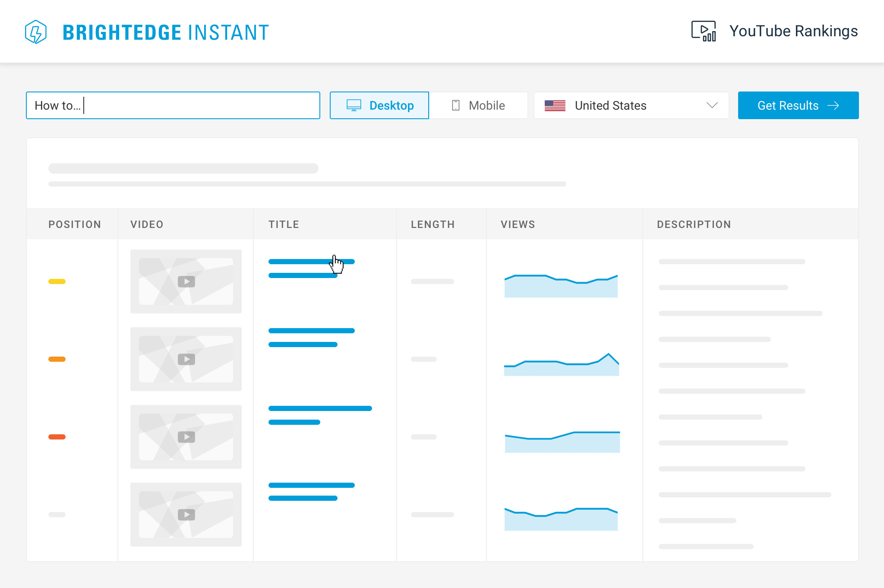Click the BrightEdge lightning hexagon logo
Screen dimensions: 884x588
pyautogui.click(x=36, y=32)
